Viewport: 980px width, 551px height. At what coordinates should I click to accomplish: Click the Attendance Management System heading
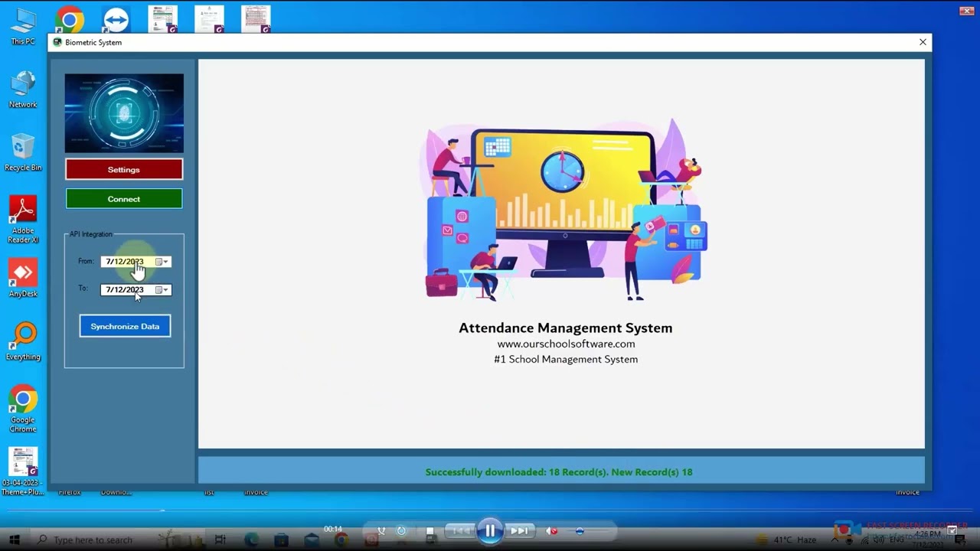(566, 328)
